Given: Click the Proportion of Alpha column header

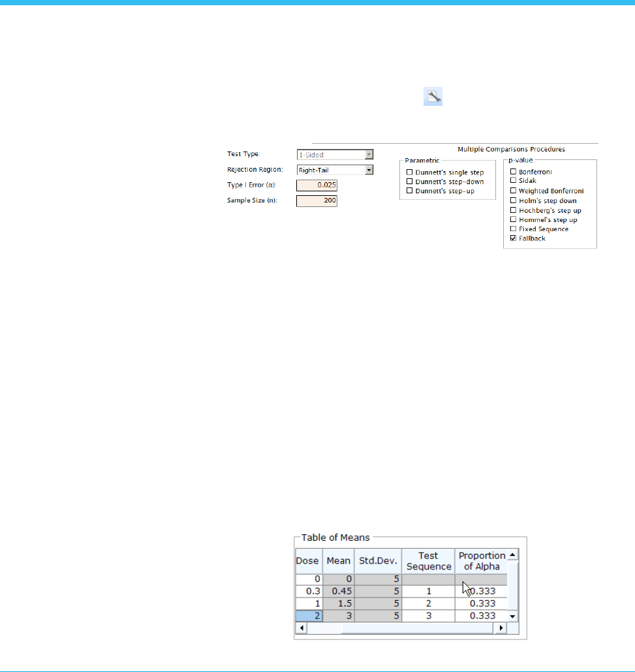Looking at the screenshot, I should click(481, 561).
